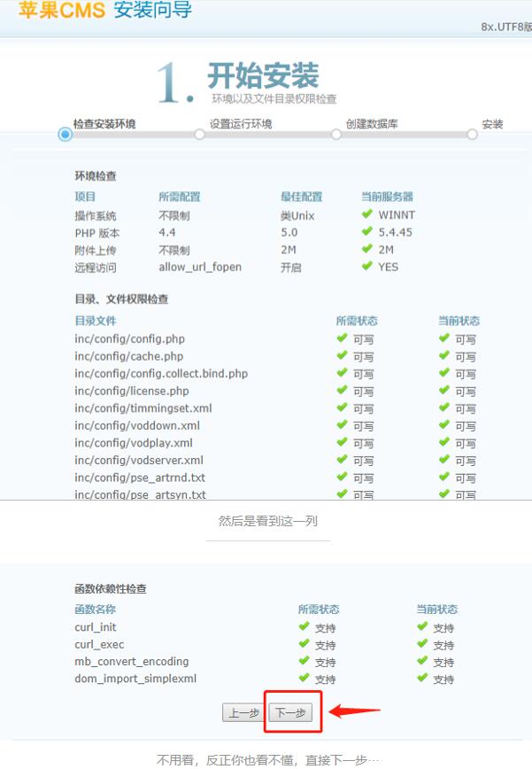The height and width of the screenshot is (769, 532).
Task: Click the 检查安装环境 step label
Action: point(104,124)
